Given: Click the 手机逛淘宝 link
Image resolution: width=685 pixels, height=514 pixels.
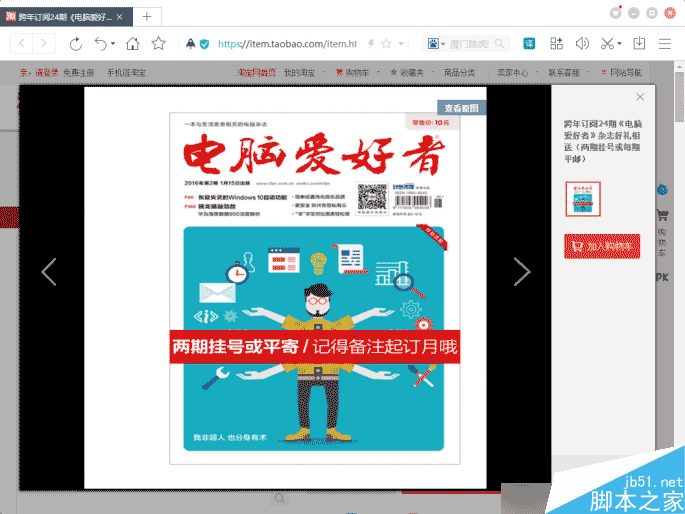Looking at the screenshot, I should coord(126,72).
